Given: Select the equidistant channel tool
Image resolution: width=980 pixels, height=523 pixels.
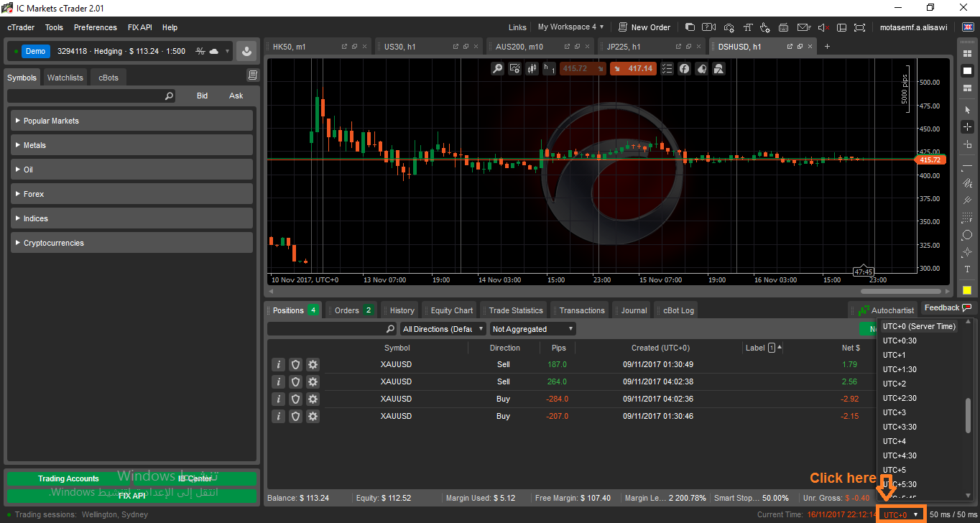Looking at the screenshot, I should click(967, 182).
